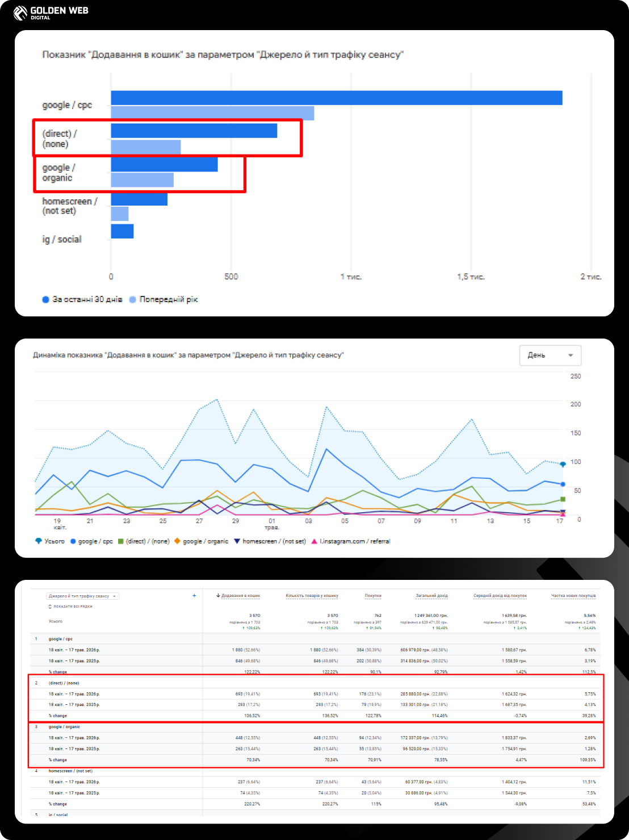
Task: Click 'google / organic' row label in table
Action: 64,727
